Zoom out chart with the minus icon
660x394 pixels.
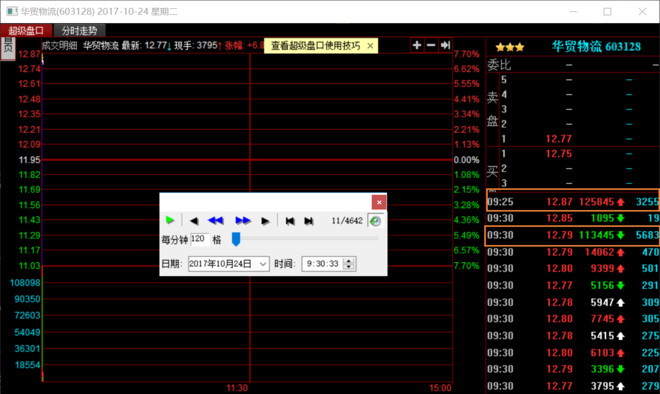(431, 45)
